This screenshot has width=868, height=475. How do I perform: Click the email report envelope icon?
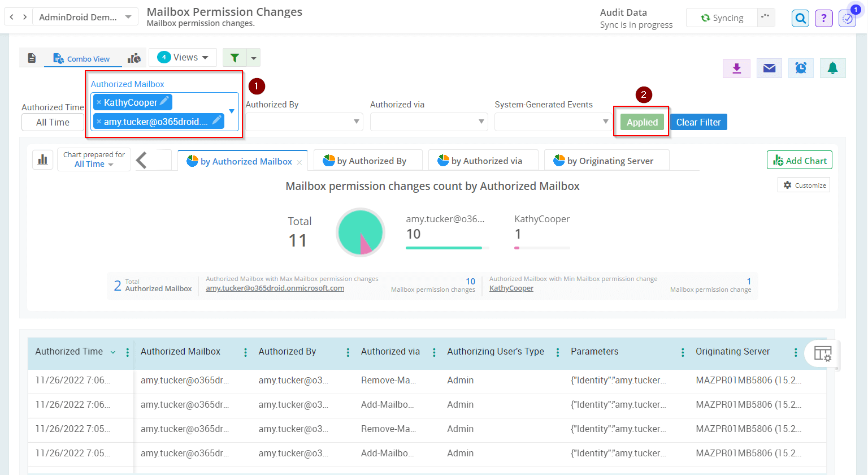[769, 68]
